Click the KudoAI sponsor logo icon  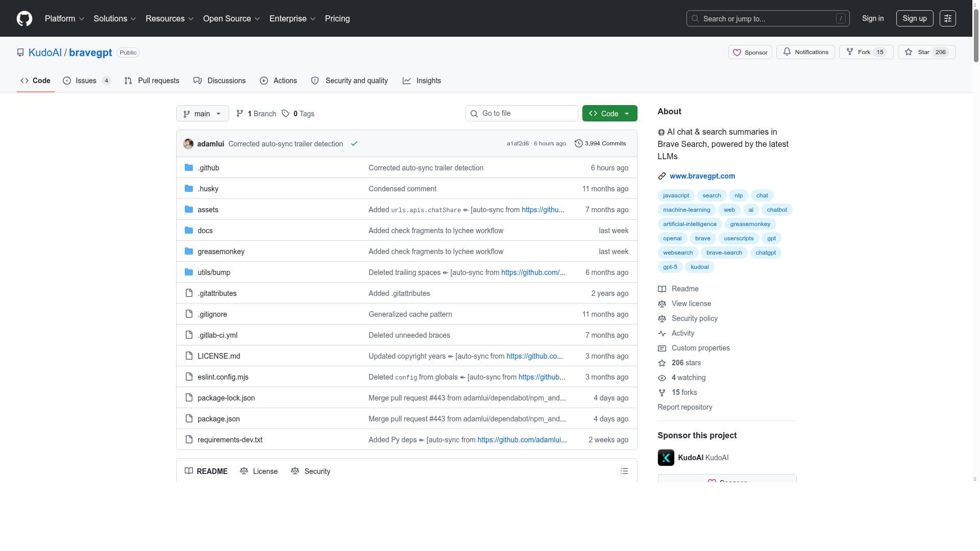pyautogui.click(x=666, y=458)
